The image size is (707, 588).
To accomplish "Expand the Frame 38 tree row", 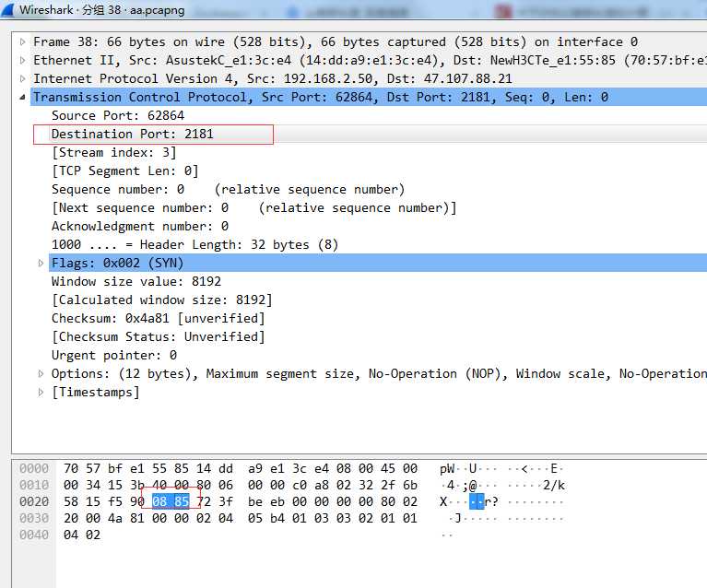I will pos(22,42).
